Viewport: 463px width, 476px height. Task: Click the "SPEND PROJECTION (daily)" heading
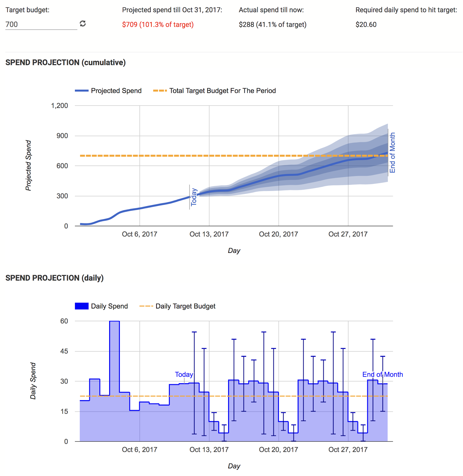click(x=54, y=278)
